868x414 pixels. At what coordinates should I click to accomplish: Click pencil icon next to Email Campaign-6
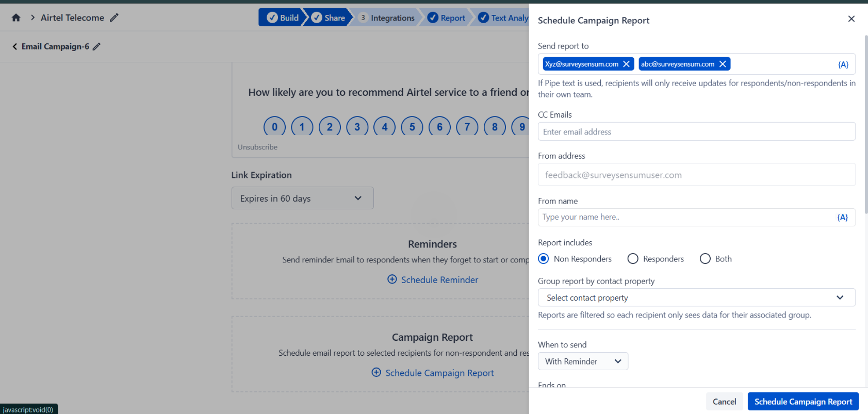[96, 46]
